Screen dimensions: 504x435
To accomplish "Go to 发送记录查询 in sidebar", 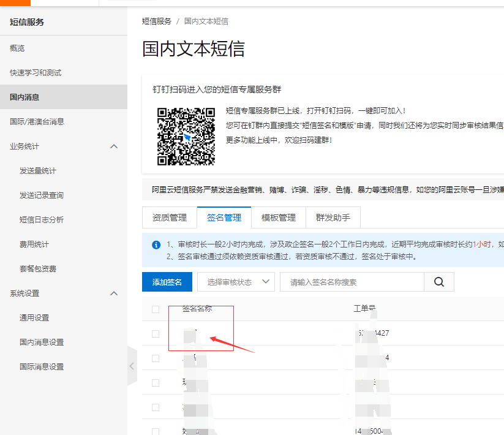I will (x=42, y=195).
